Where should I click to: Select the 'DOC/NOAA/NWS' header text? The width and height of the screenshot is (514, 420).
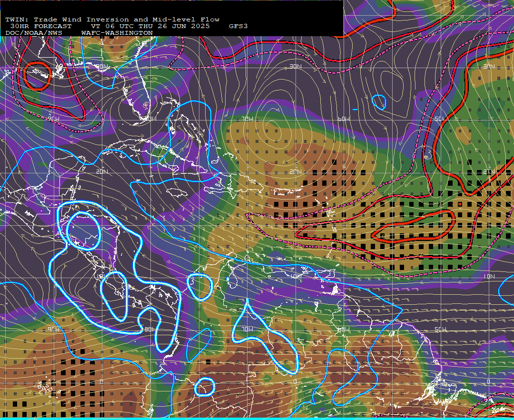[x=34, y=33]
